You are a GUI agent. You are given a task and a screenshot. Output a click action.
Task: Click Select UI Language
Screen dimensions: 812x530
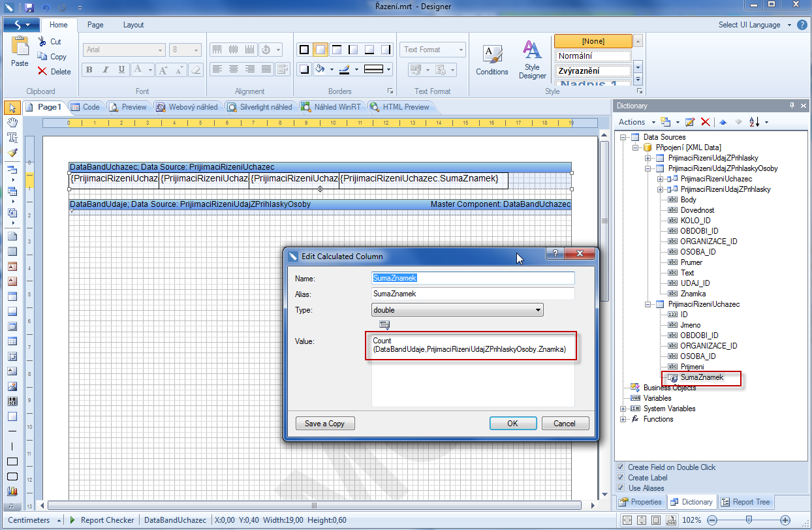pos(755,25)
